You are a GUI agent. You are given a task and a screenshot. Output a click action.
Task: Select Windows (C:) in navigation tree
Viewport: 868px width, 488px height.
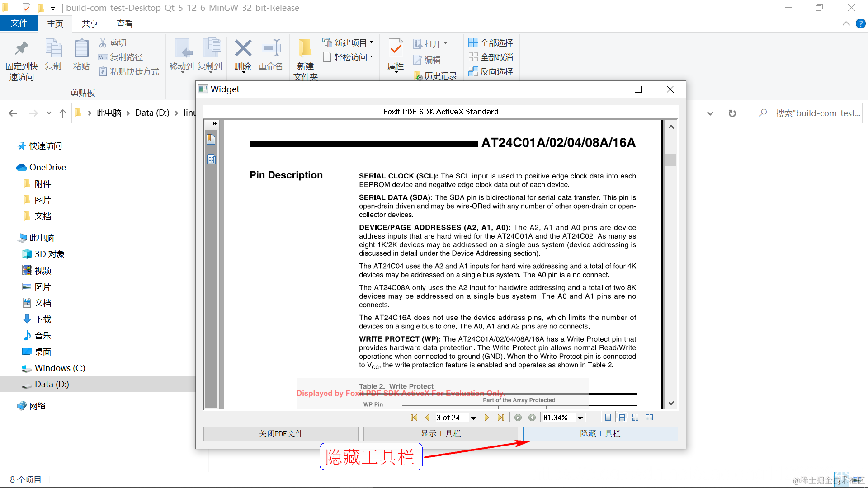click(60, 368)
